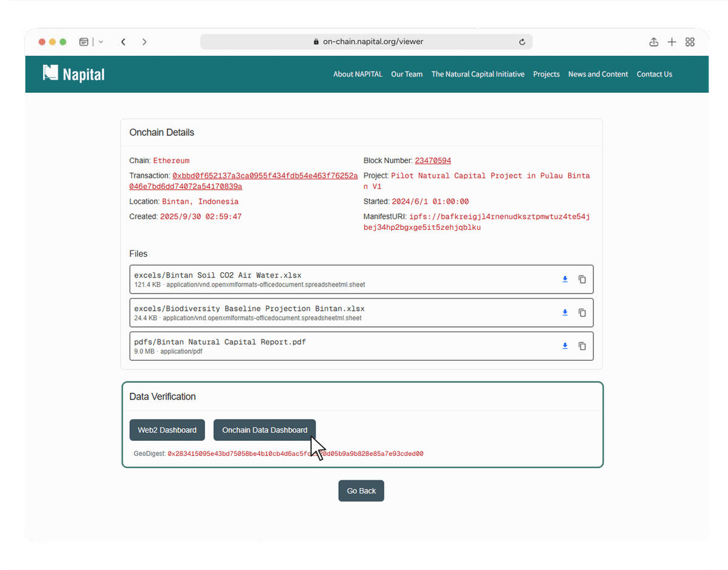Open block number 23470594 link
This screenshot has height=570, width=728.
[433, 161]
